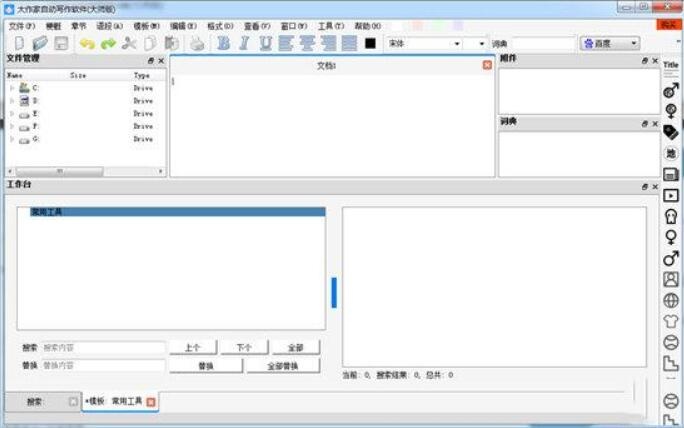The image size is (684, 428).
Task: Switch to the 搜索 tab at bottom
Action: click(36, 401)
